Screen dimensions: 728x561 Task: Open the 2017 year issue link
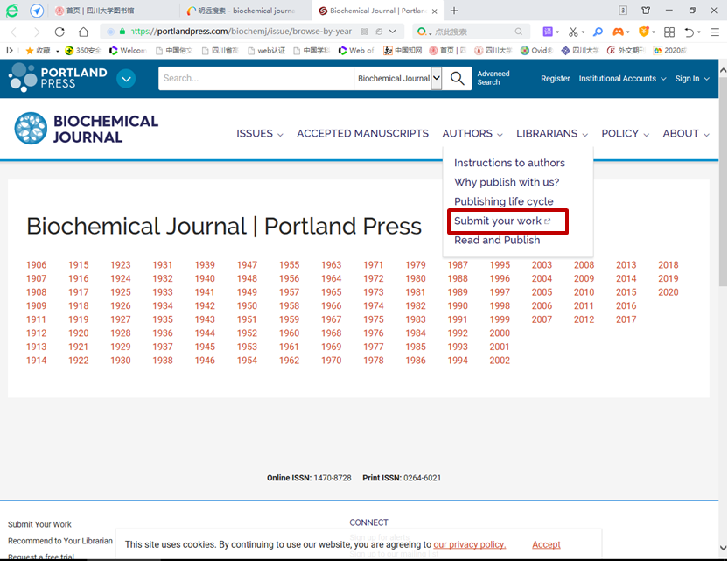[626, 320]
